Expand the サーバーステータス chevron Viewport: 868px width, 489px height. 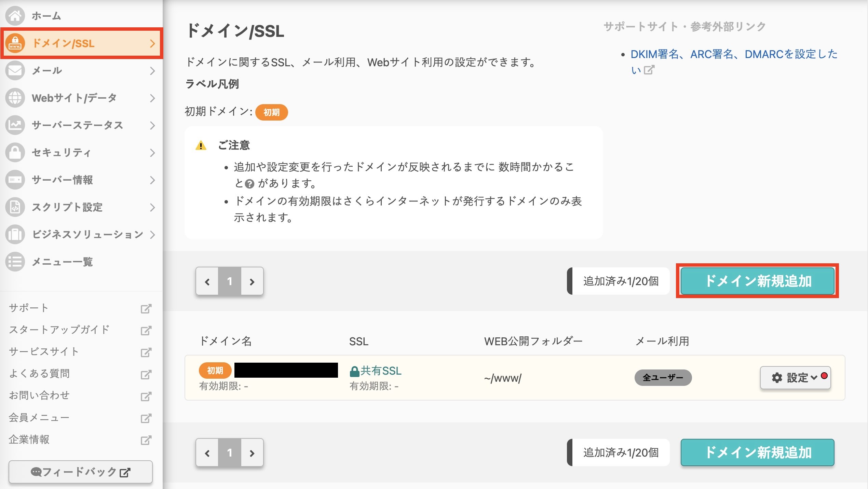(x=152, y=125)
